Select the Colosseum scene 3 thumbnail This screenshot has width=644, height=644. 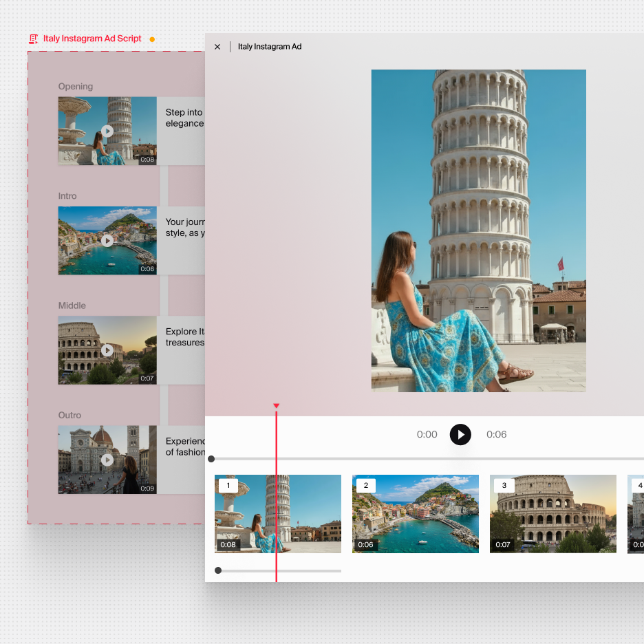coord(553,513)
